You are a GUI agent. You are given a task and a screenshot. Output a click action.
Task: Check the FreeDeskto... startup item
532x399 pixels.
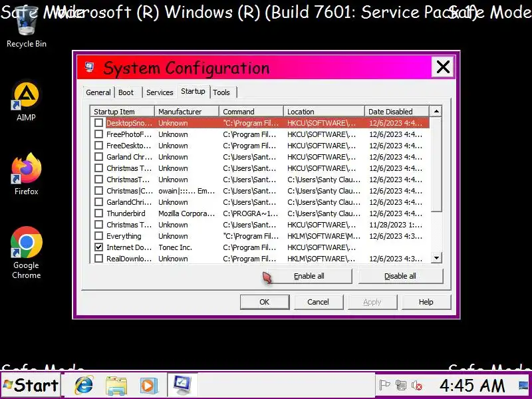pos(98,146)
